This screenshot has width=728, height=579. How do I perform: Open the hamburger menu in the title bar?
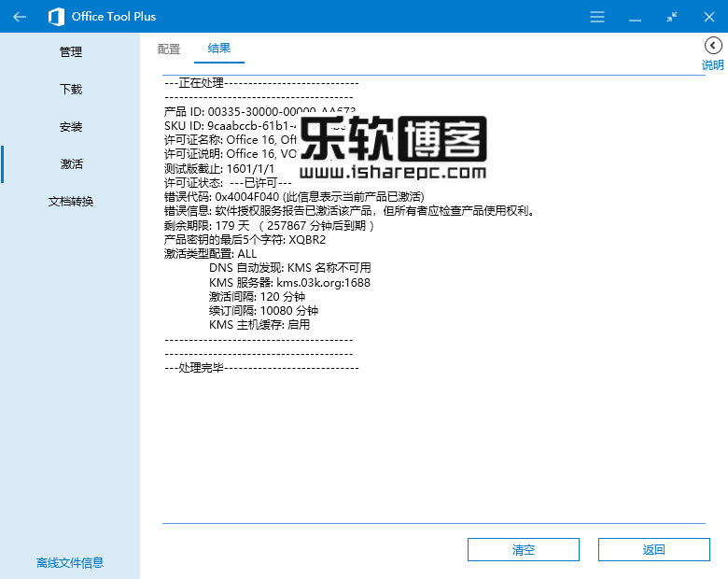tap(597, 17)
